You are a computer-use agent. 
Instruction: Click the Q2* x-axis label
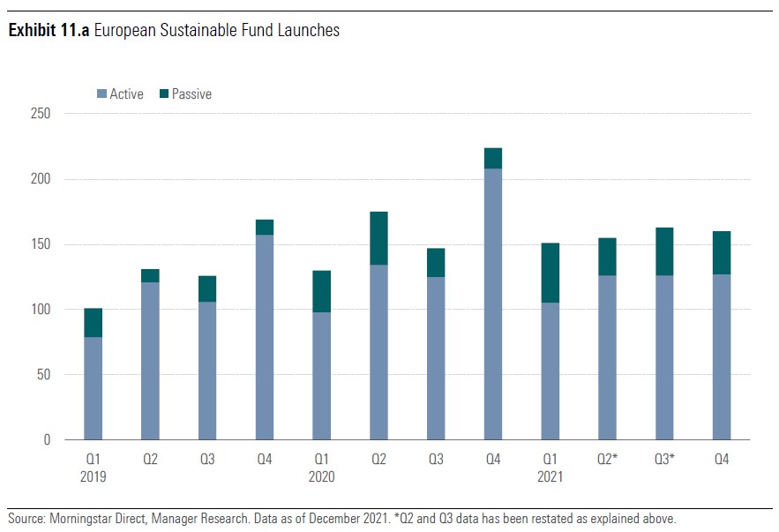[607, 458]
